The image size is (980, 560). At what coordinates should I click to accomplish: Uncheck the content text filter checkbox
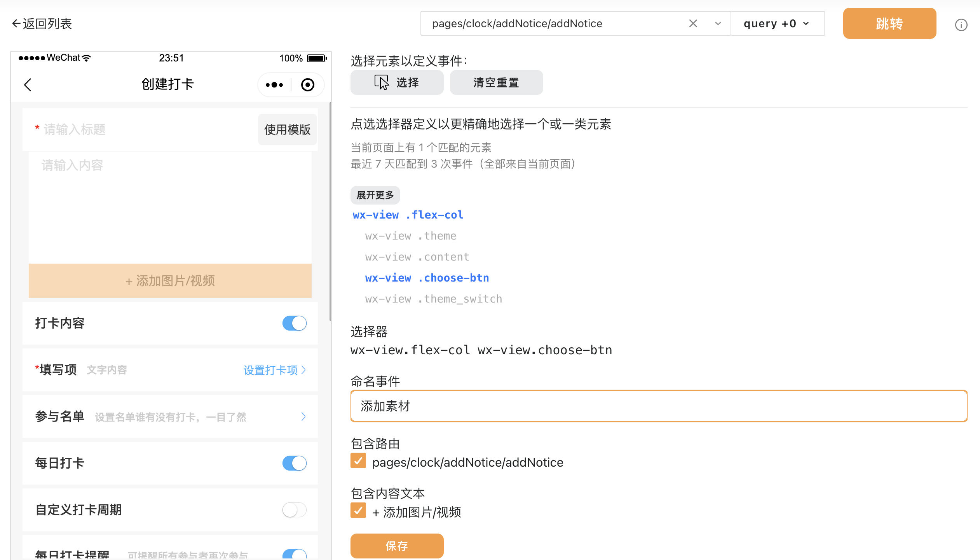358,511
